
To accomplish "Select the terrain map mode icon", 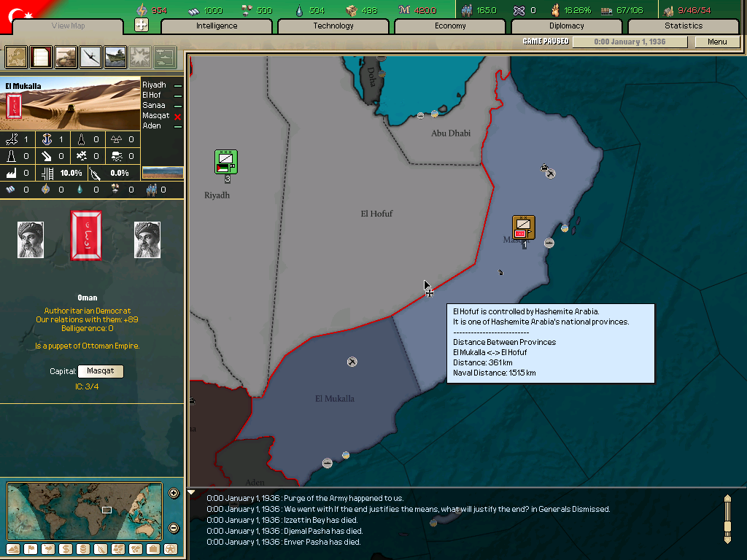I will tap(12, 551).
